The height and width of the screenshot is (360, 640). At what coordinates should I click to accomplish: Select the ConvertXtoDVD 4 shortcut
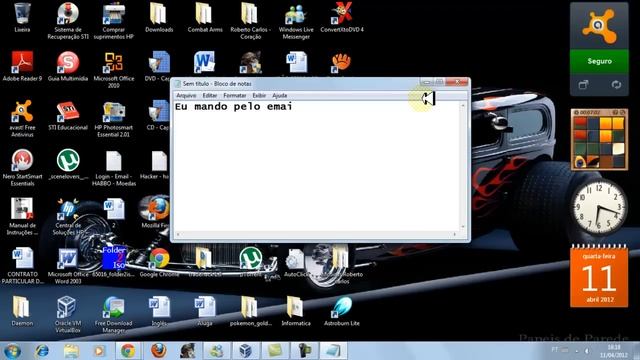342,17
